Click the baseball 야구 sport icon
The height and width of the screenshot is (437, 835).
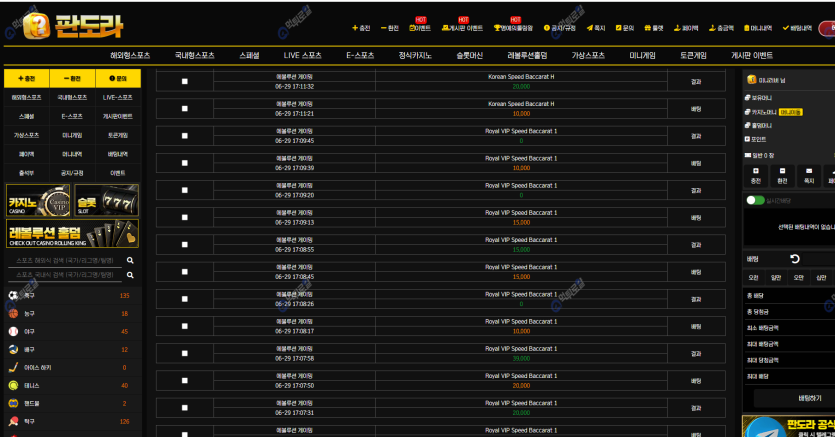coord(13,331)
